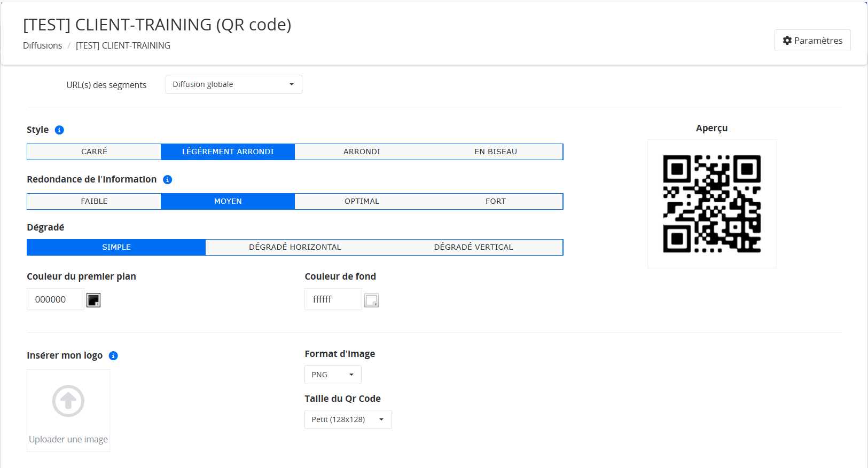Open the black foreground color swatch
868x468 pixels.
point(93,300)
